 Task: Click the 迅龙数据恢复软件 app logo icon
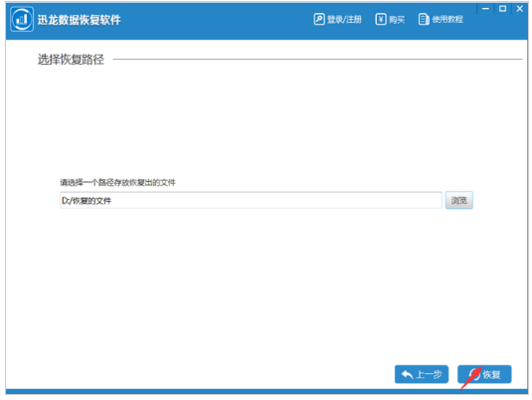22,19
